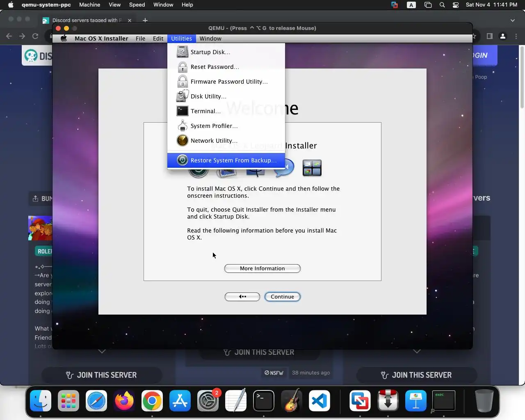Open a new Chrome tab
The height and width of the screenshot is (420, 525).
click(x=145, y=20)
